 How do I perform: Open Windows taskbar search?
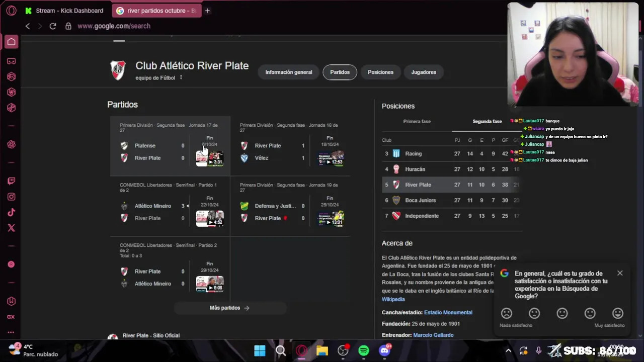point(281,350)
